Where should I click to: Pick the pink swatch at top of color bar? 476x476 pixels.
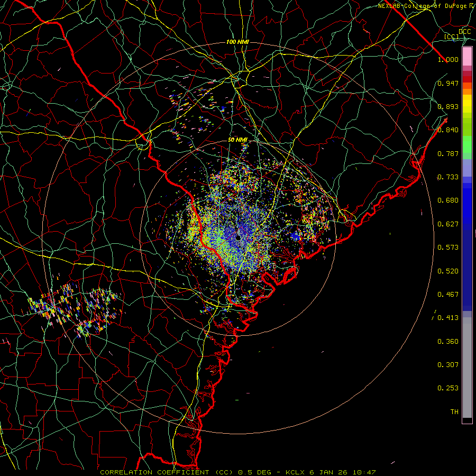pos(467,56)
